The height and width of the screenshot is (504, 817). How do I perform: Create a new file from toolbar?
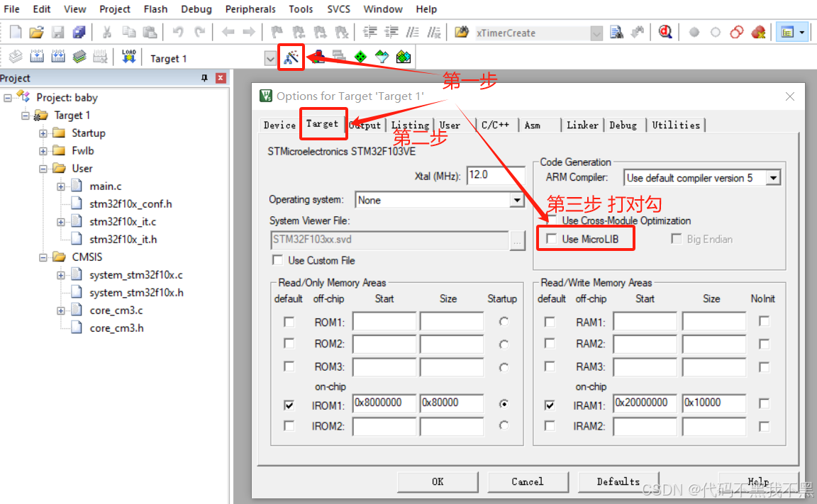[x=16, y=33]
